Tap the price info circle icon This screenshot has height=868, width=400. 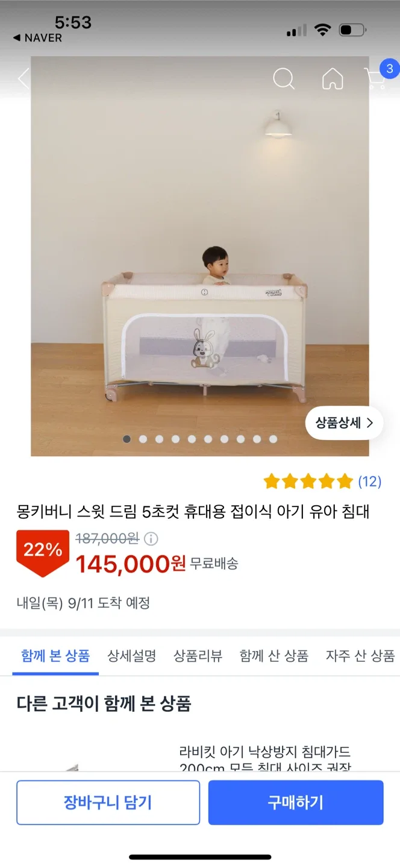coord(151,538)
